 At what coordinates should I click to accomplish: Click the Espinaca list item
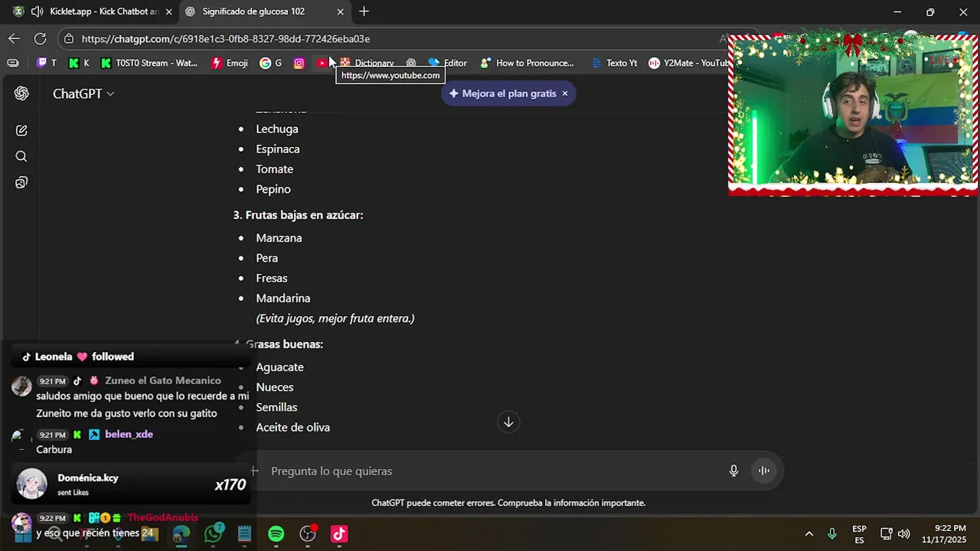(x=277, y=148)
